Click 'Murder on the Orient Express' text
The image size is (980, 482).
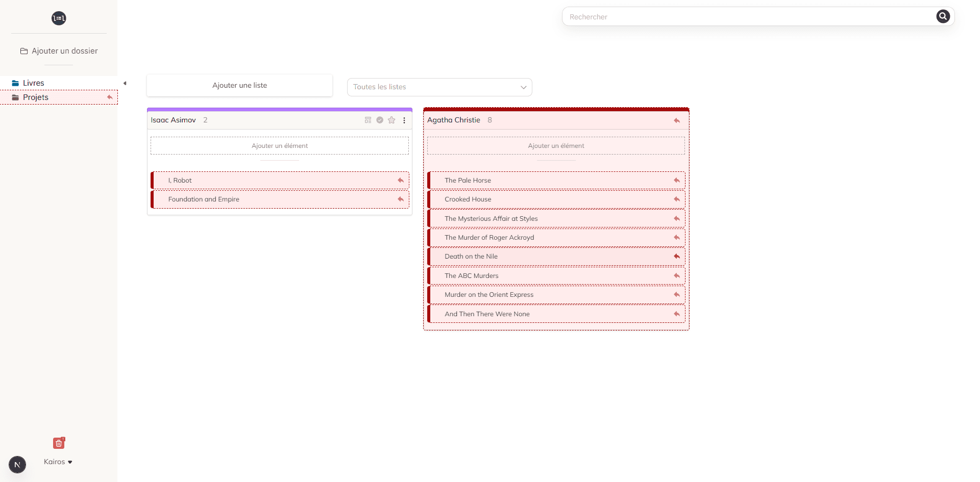coord(489,295)
